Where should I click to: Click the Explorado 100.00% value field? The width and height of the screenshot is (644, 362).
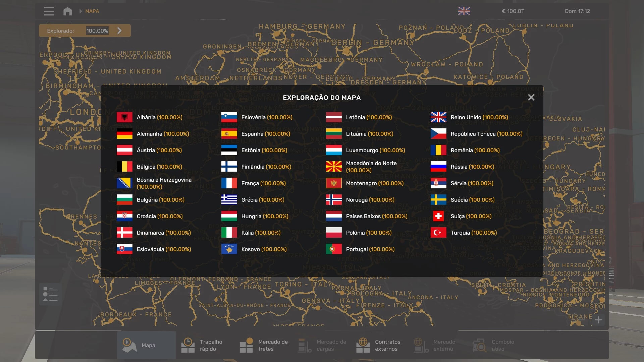97,31
